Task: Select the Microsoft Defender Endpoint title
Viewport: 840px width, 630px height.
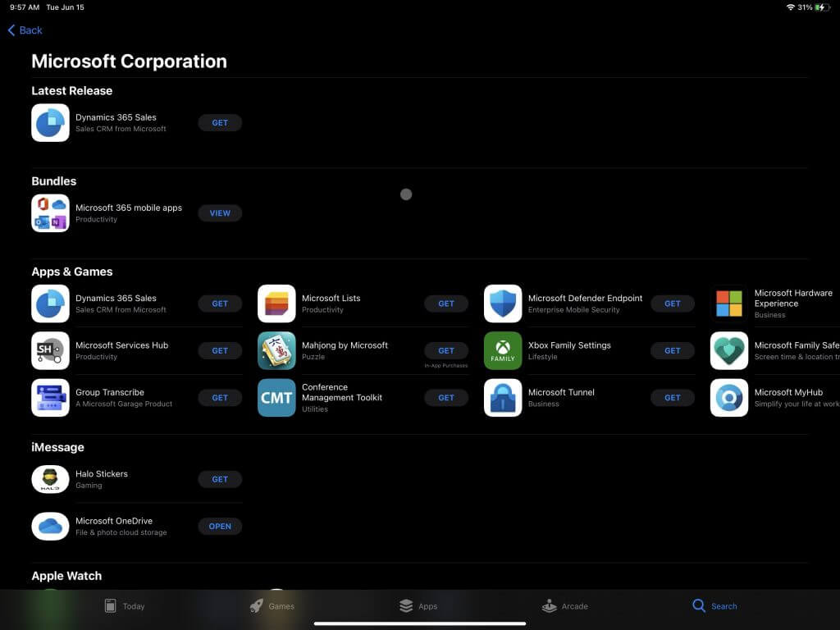Action: click(585, 299)
